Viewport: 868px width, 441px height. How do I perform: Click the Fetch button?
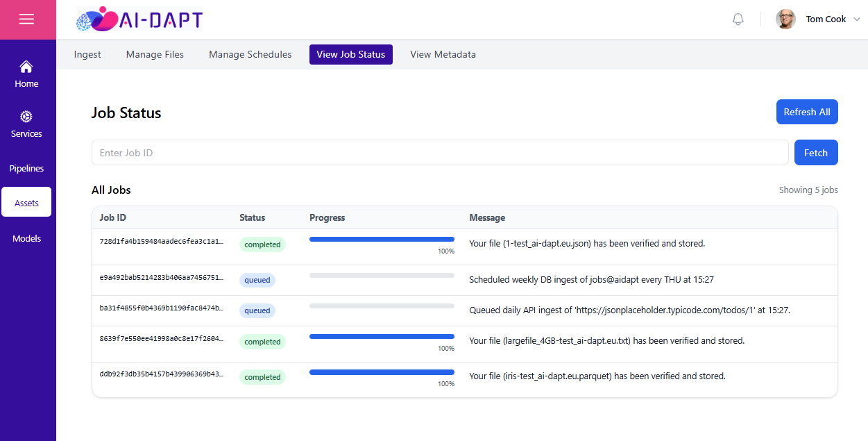[816, 153]
